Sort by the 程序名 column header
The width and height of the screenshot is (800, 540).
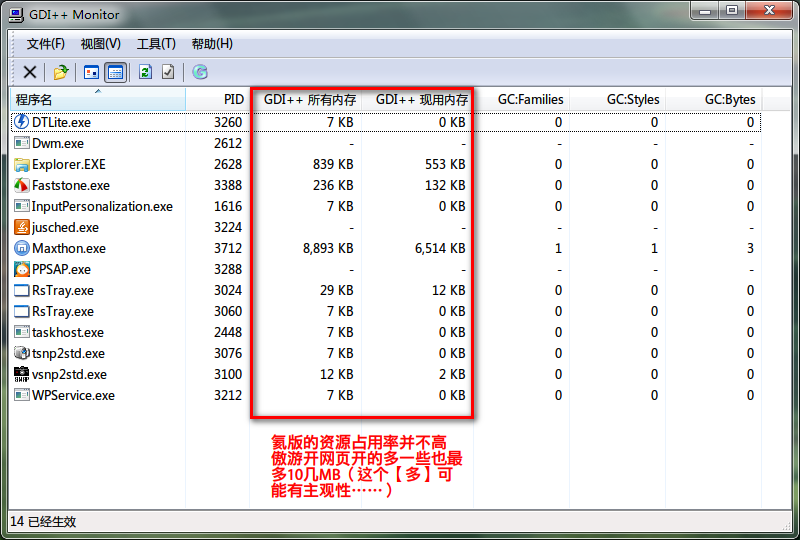click(98, 99)
